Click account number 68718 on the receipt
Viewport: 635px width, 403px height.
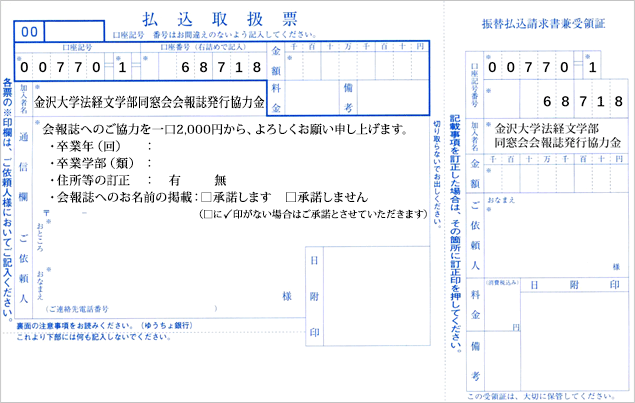point(583,101)
